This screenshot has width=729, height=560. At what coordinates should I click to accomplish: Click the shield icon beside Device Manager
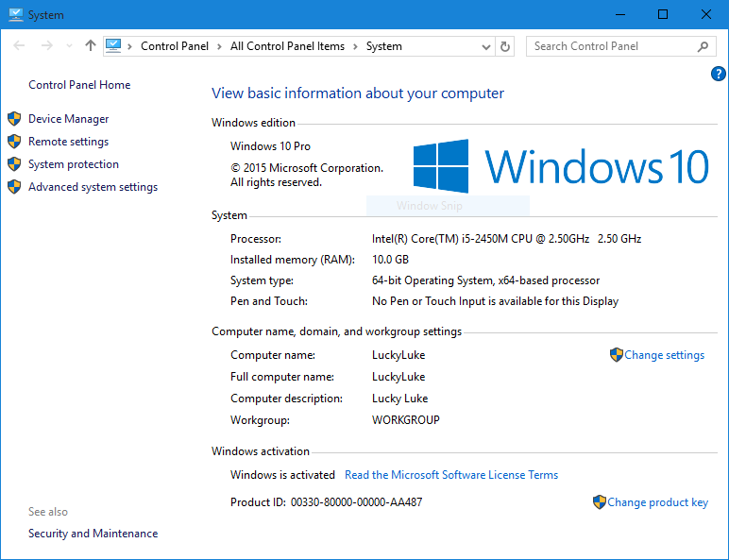pos(13,119)
